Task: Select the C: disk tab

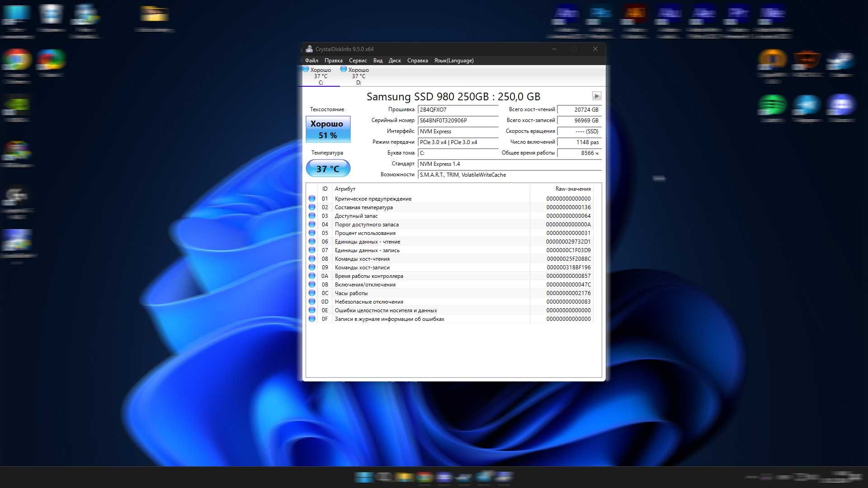Action: tap(321, 76)
